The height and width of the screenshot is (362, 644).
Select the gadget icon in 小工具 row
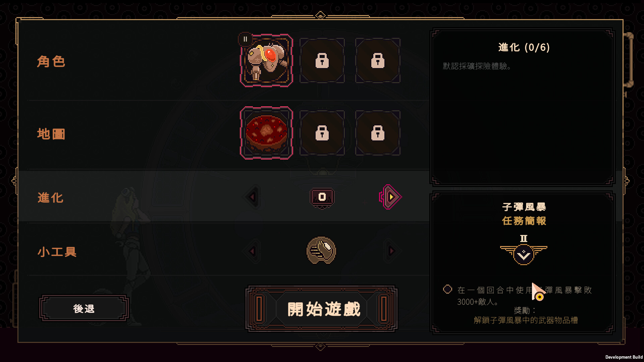(321, 251)
